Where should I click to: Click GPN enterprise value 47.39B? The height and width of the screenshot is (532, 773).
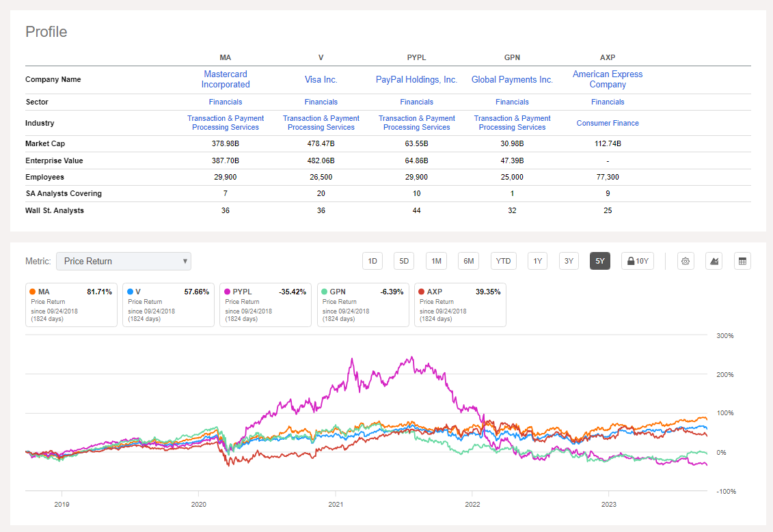point(512,160)
